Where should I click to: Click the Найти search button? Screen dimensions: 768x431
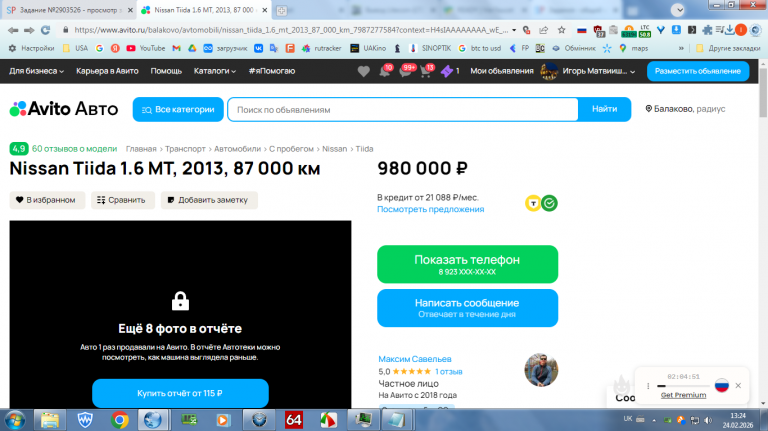[x=604, y=109]
